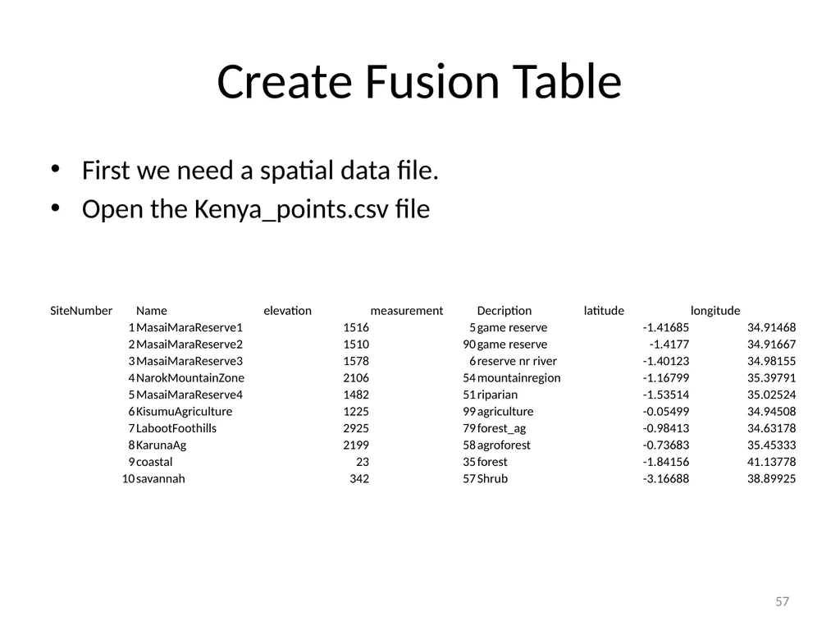This screenshot has height=630, width=840.
Task: Select the 'agriculture' description
Action: (505, 412)
